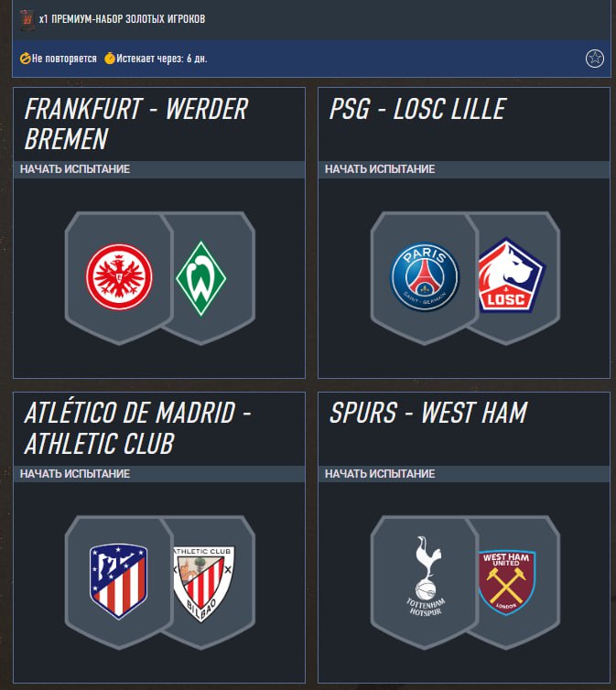This screenshot has width=616, height=690.
Task: Start the PSG - LOSC Lille challenge
Action: [x=380, y=169]
